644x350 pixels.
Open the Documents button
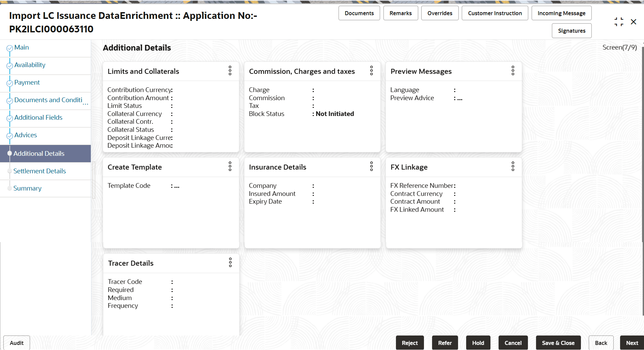359,13
